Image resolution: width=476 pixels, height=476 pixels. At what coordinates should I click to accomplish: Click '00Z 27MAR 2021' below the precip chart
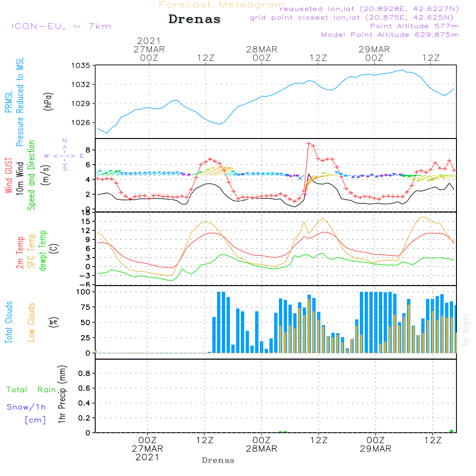(x=147, y=449)
